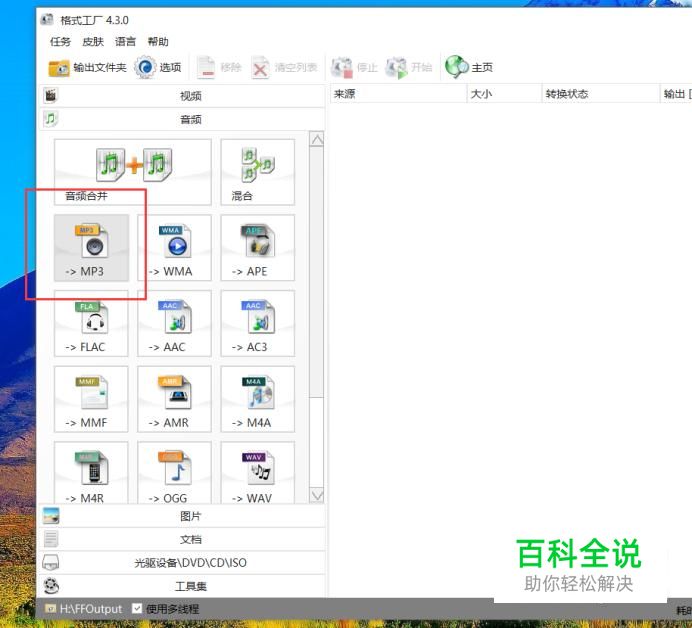Screen dimensions: 692x628
Task: Sort by Source (来源) column header
Action: [x=398, y=94]
